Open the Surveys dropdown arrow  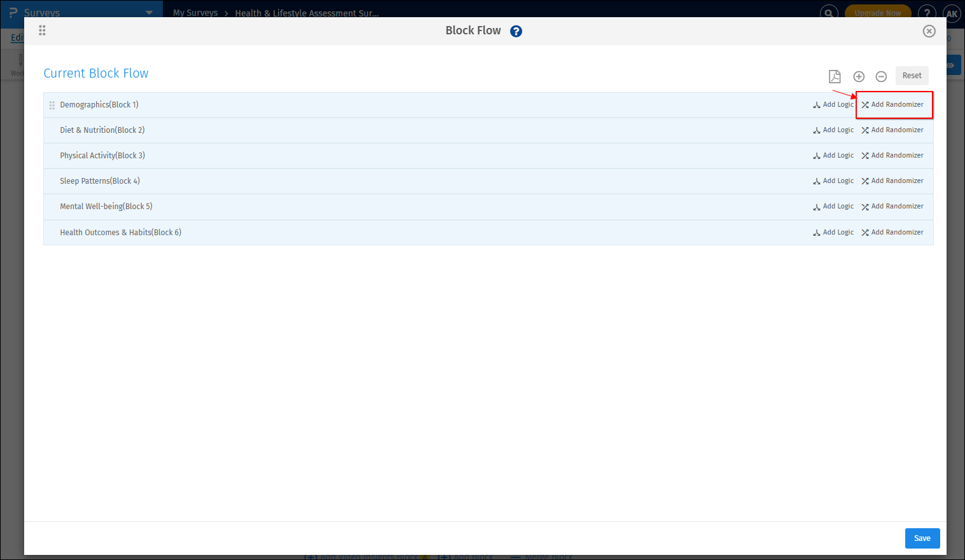tap(149, 12)
